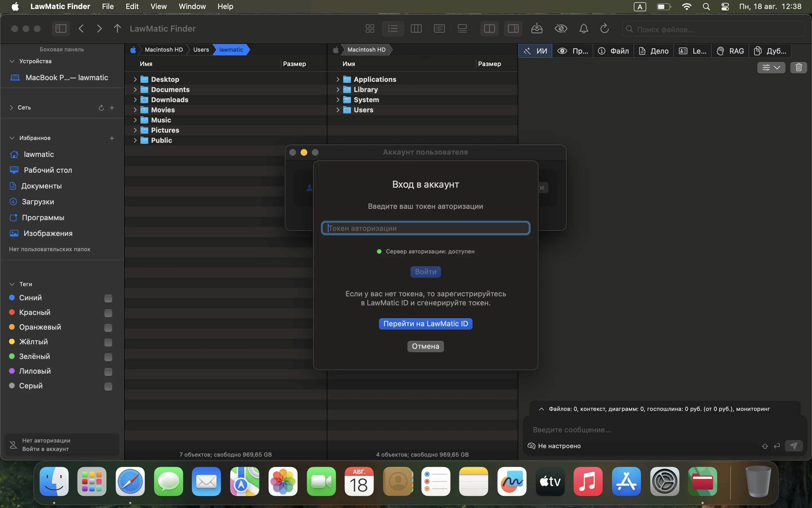Add a network location in Сеть
812x508 pixels.
tap(112, 108)
